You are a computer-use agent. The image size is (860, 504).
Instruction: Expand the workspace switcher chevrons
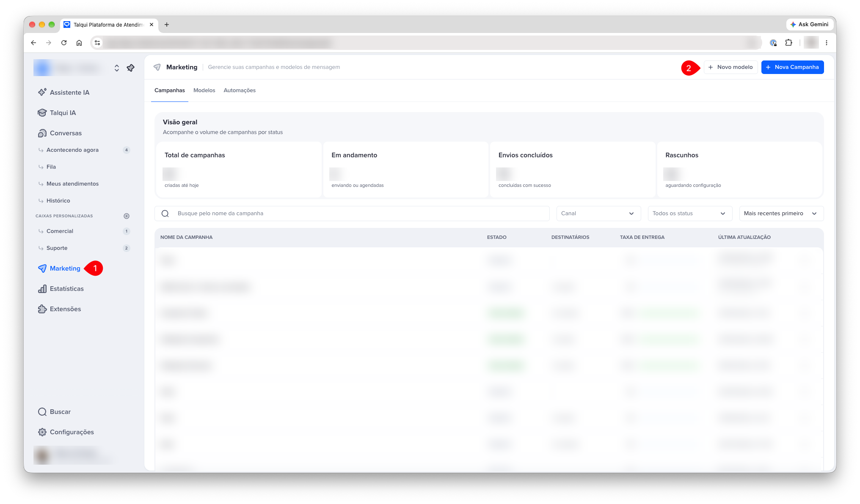116,68
